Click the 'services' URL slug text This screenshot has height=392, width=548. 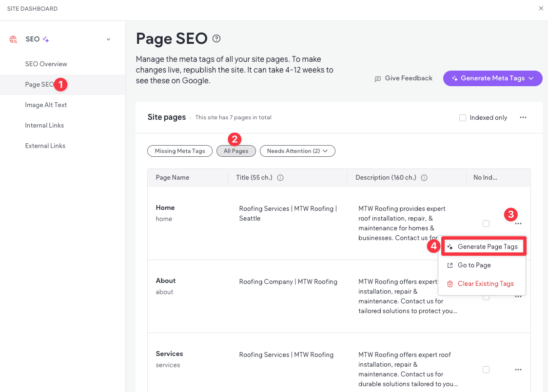coord(168,365)
